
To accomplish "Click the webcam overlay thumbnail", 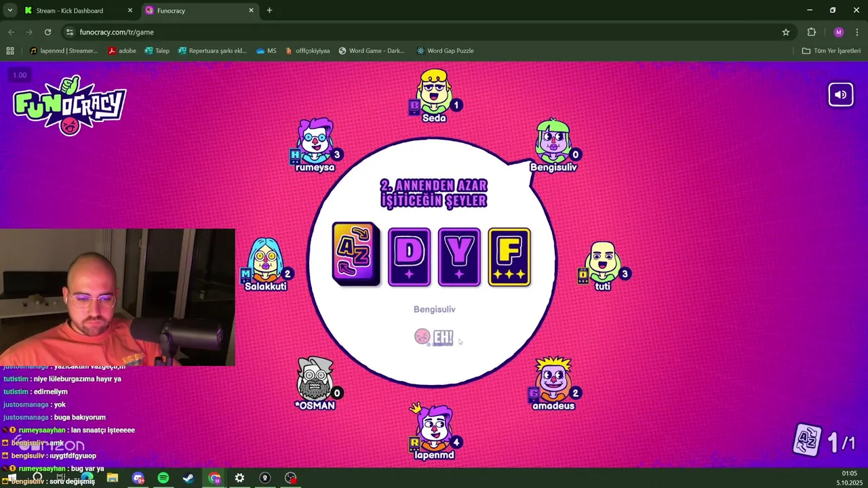I will [117, 297].
